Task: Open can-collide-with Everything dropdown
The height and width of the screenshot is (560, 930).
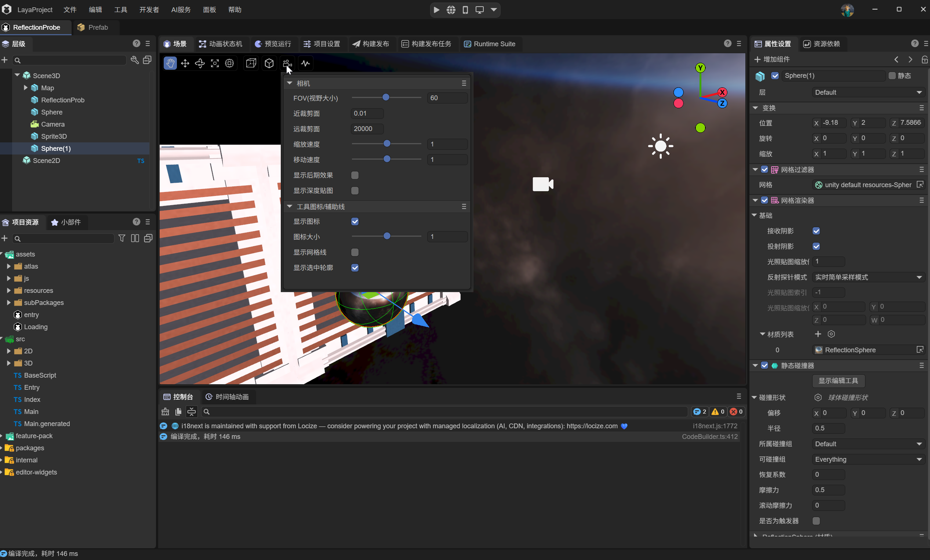Action: tap(868, 459)
